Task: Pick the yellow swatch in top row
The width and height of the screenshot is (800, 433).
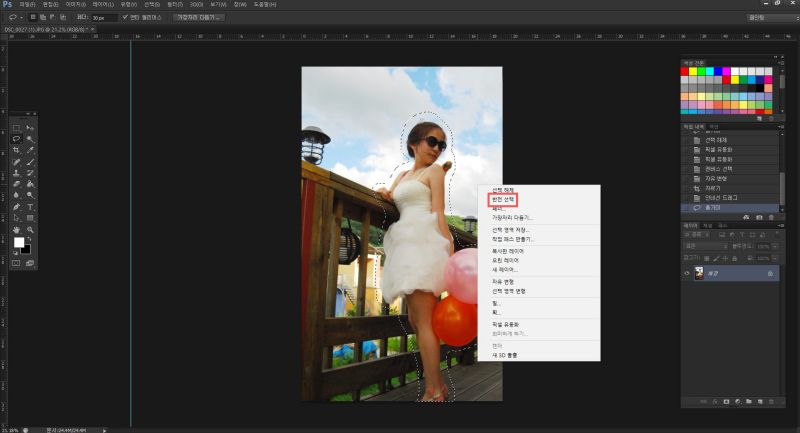Action: 693,71
